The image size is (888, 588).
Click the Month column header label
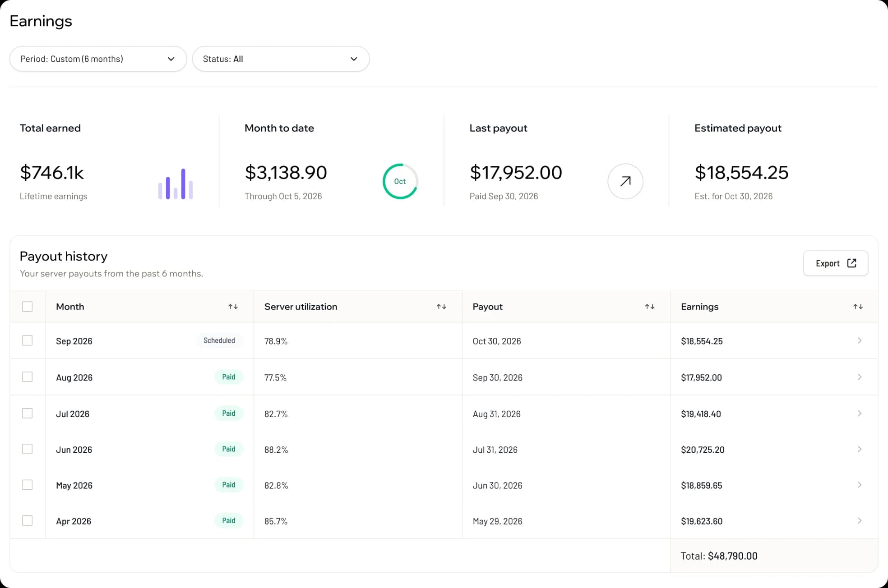tap(70, 307)
